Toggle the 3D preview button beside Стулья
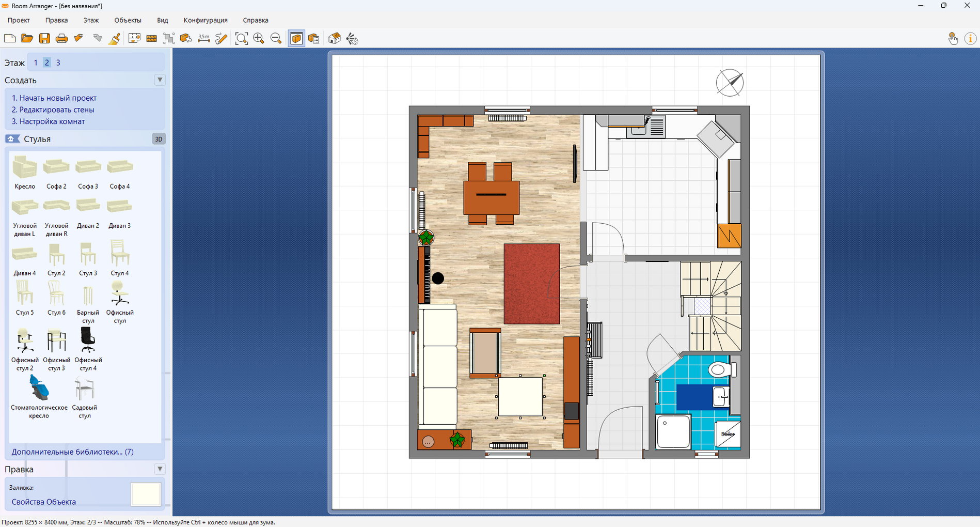 [x=159, y=139]
